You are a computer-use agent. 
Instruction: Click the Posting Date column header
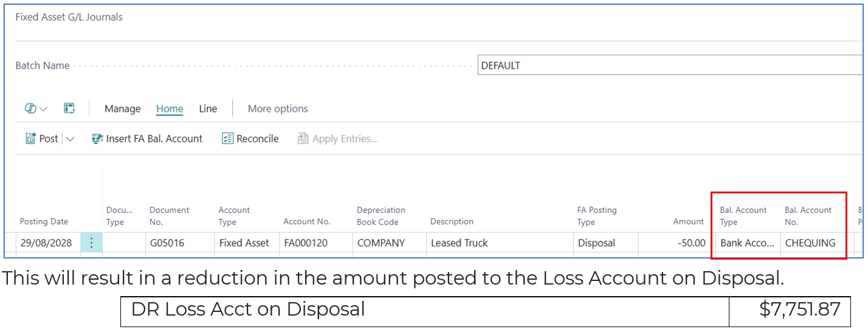point(44,222)
